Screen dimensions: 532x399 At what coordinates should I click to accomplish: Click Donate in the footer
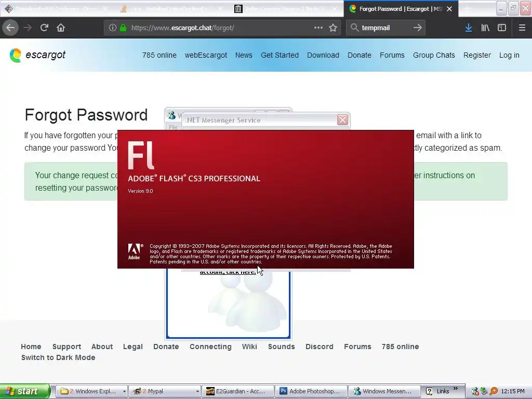click(166, 347)
